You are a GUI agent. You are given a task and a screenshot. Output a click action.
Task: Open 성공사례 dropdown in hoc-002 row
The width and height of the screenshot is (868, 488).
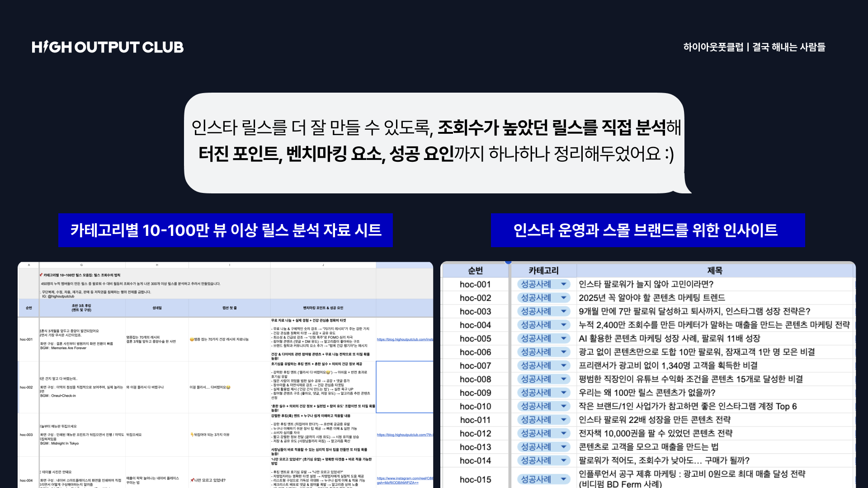tap(564, 298)
